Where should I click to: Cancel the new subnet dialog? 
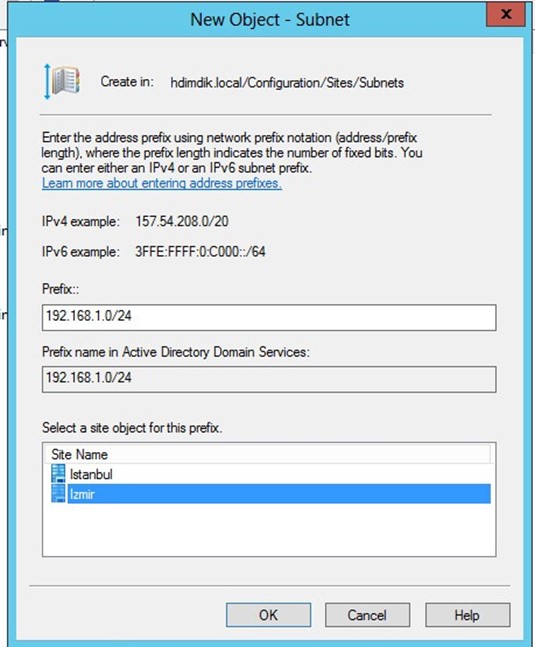point(367,615)
